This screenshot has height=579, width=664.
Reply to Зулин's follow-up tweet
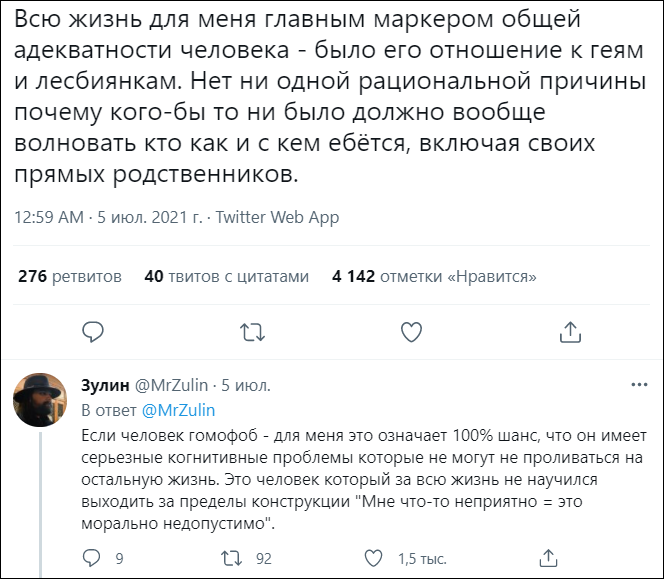click(x=91, y=558)
